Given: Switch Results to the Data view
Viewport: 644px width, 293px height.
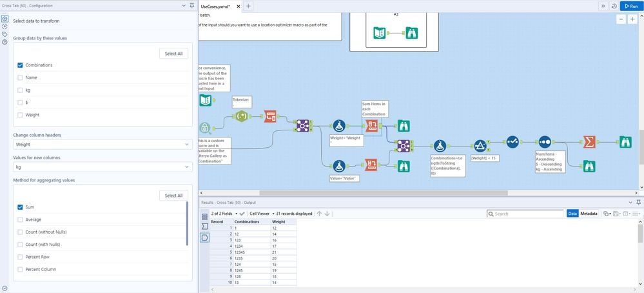Looking at the screenshot, I should pyautogui.click(x=572, y=214).
